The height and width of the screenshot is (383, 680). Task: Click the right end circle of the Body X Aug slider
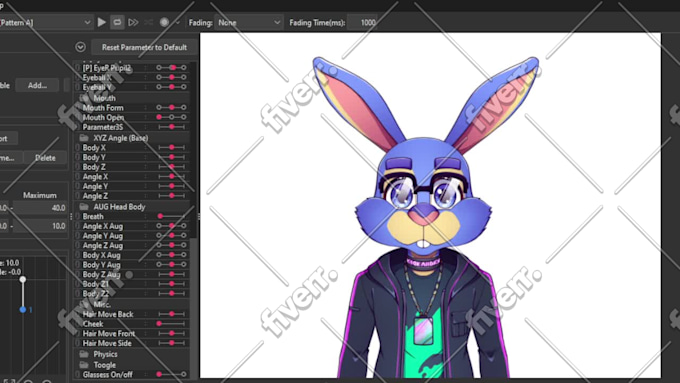click(x=184, y=255)
